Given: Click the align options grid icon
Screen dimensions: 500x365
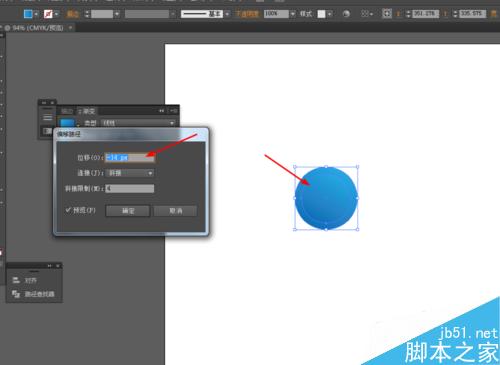Looking at the screenshot, I should [365, 14].
